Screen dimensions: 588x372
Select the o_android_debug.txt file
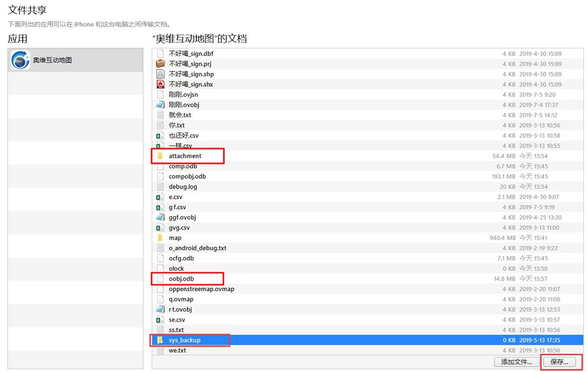tap(197, 248)
